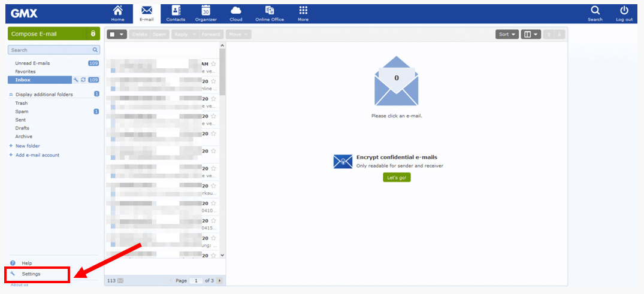Star the e-mail with snippet ending "nline"
This screenshot has width=644, height=294.
[x=213, y=81]
